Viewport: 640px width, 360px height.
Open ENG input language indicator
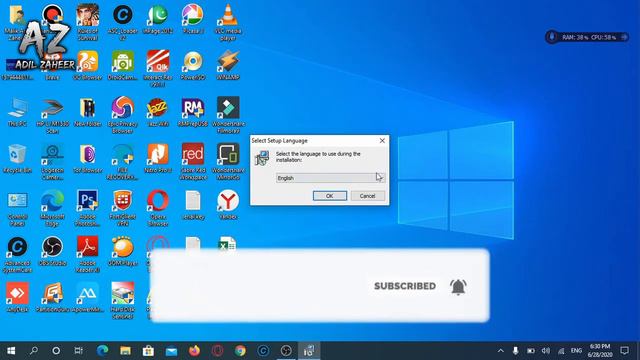coord(576,351)
